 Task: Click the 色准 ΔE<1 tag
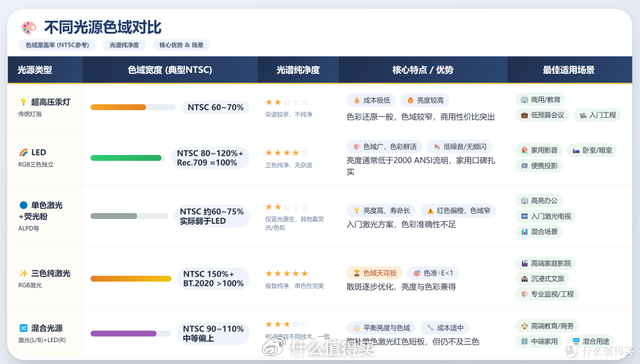[433, 273]
